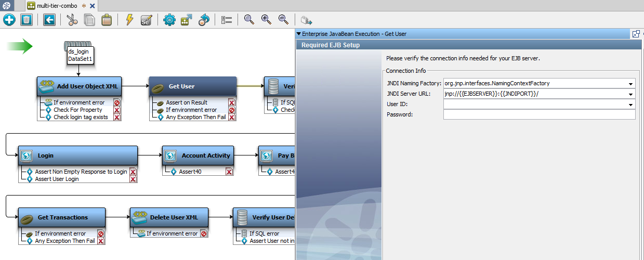The width and height of the screenshot is (644, 260).
Task: Click the red X beside Assert40
Action: (229, 172)
